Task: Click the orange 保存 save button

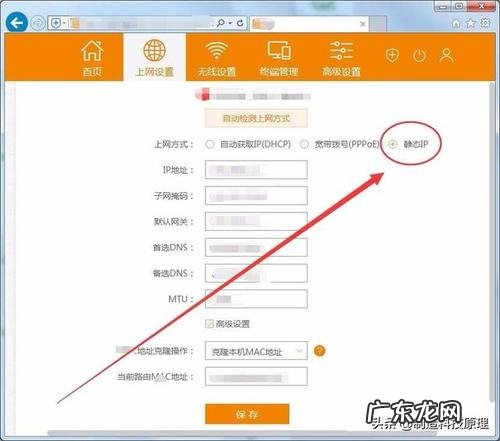Action: (247, 414)
